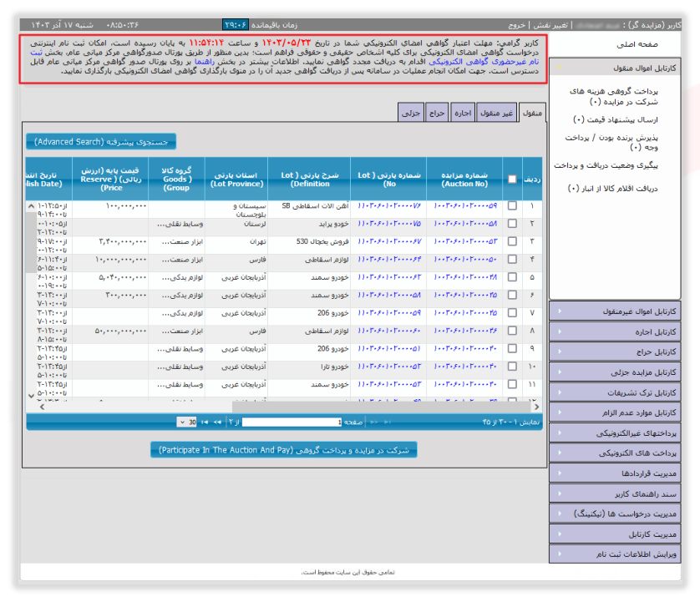Expand the ویرایش اطلاعات ثبت نام panel
Viewport: 700px width, 602px height.
coord(615,554)
